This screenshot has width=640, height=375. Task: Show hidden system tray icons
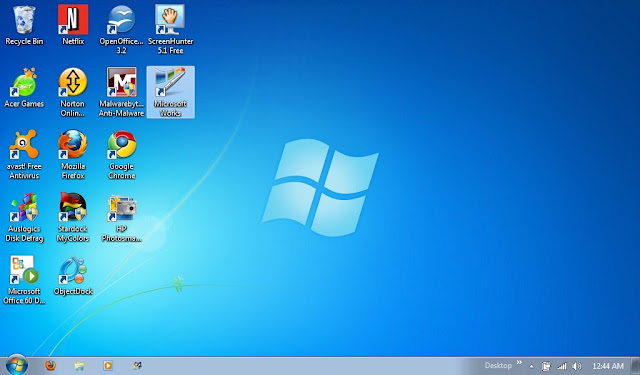[x=531, y=366]
